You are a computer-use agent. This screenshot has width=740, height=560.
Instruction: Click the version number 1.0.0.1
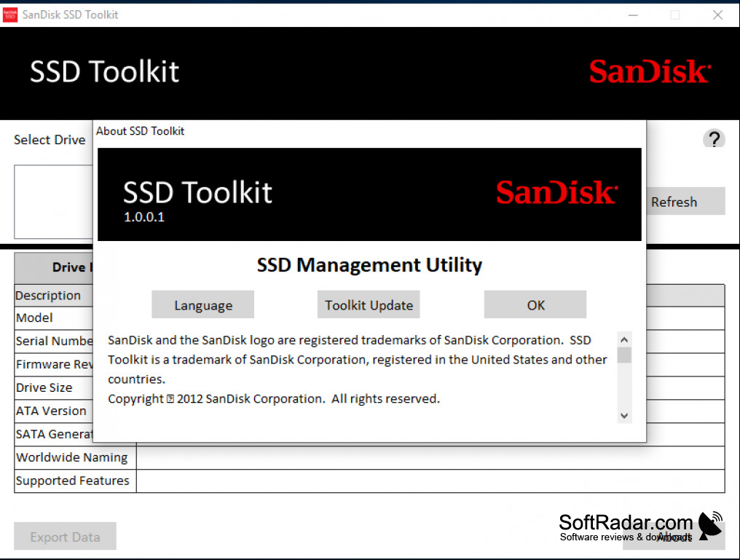tap(144, 217)
